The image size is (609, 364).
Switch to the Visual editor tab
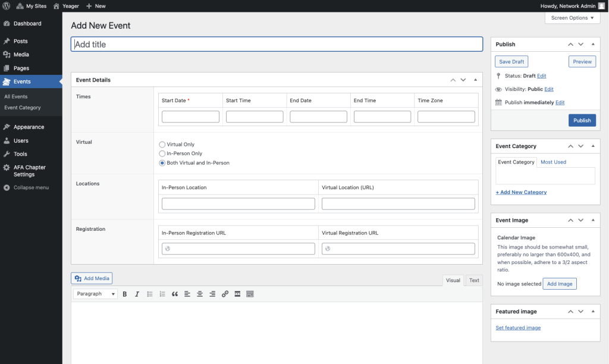453,281
